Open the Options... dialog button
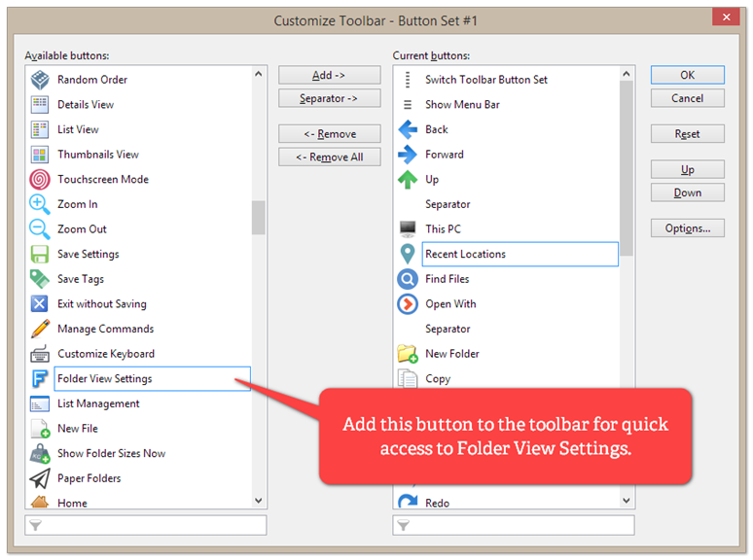This screenshot has width=753, height=560. click(x=687, y=228)
